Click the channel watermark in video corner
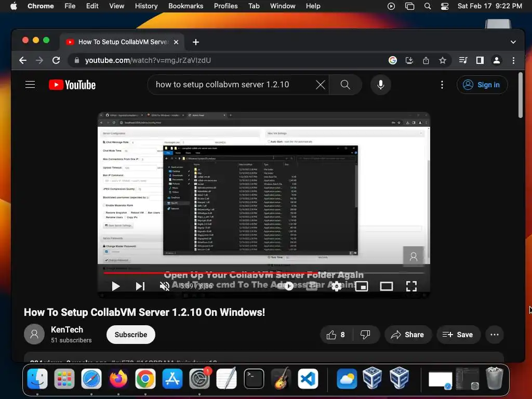The image size is (532, 399). coord(413,257)
